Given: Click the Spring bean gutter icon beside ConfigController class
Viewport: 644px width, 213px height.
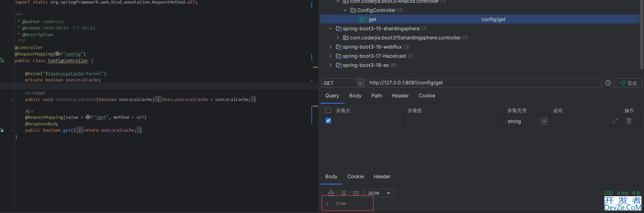Looking at the screenshot, I should tap(2, 60).
